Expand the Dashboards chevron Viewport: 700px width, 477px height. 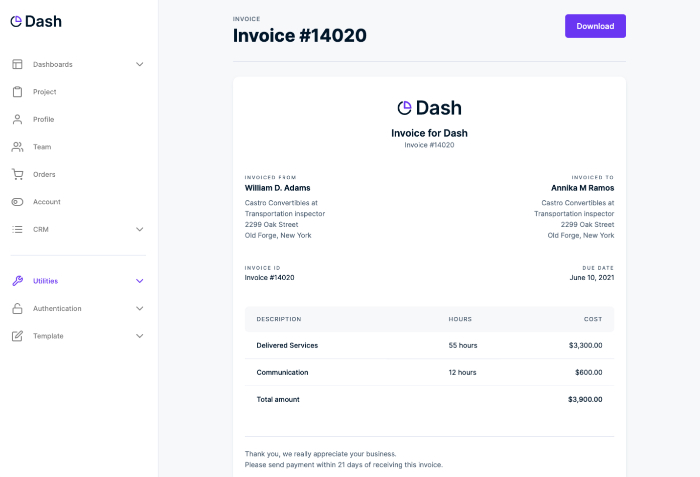click(140, 64)
